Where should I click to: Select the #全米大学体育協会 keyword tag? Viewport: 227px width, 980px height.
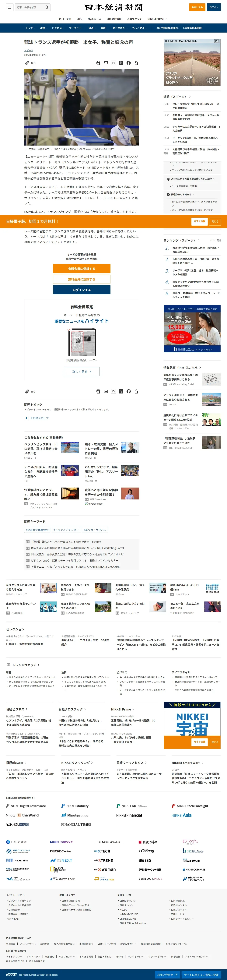(37, 530)
